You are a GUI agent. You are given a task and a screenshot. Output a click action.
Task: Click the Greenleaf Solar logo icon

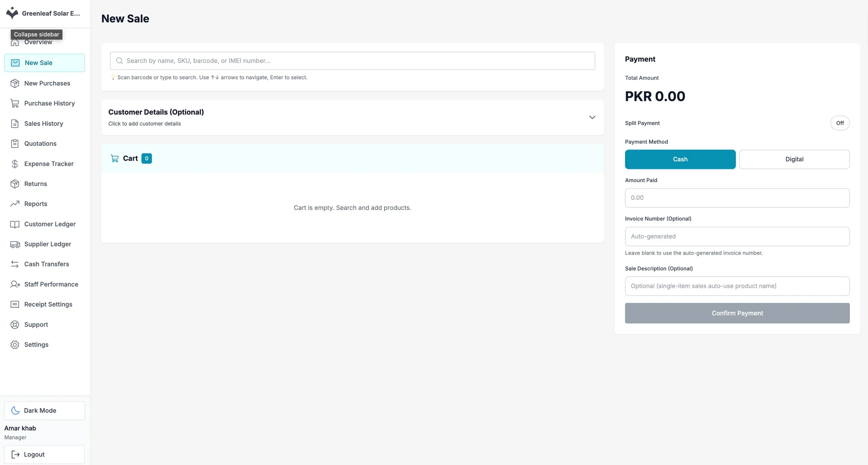point(12,13)
